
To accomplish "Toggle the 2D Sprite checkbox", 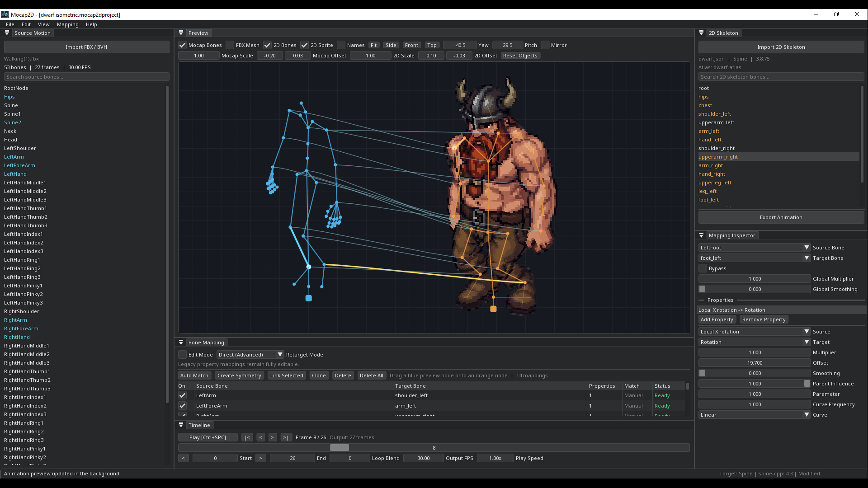I will tap(305, 45).
